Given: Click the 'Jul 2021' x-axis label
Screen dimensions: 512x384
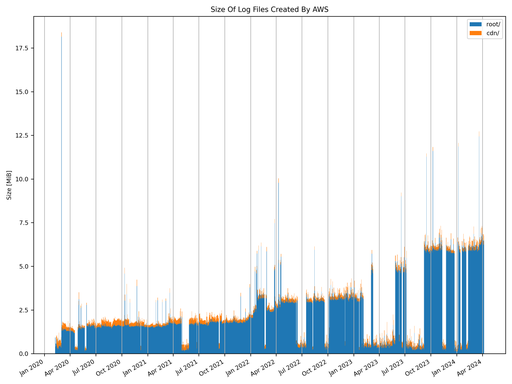Looking at the screenshot, I should 187,367.
